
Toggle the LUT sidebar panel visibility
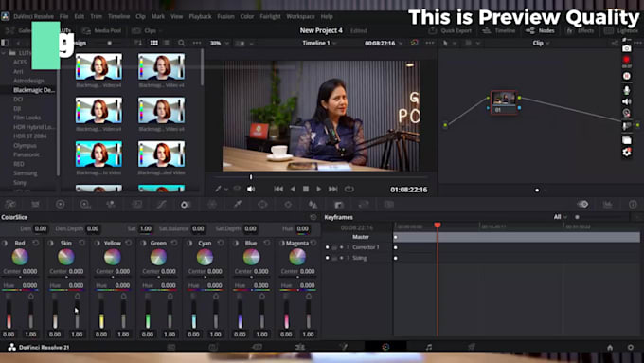(x=5, y=43)
